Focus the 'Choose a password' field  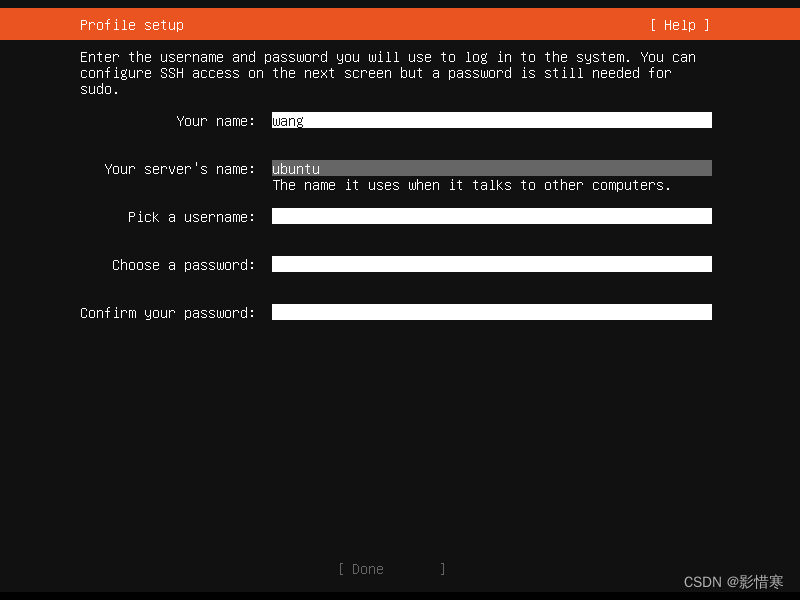491,264
